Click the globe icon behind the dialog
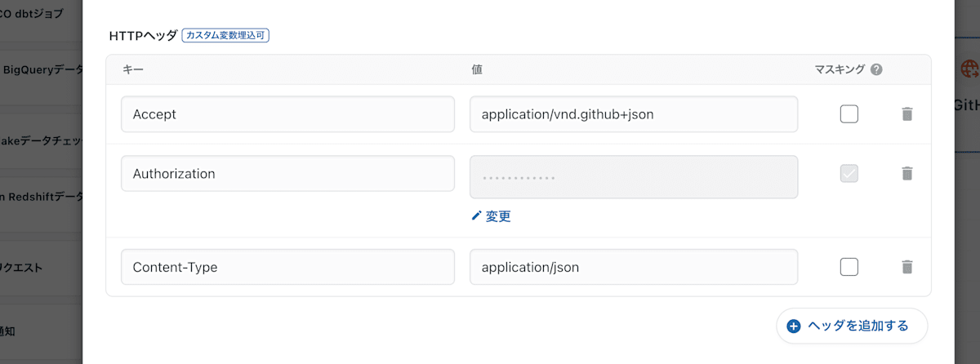The width and height of the screenshot is (980, 364). coord(971,69)
